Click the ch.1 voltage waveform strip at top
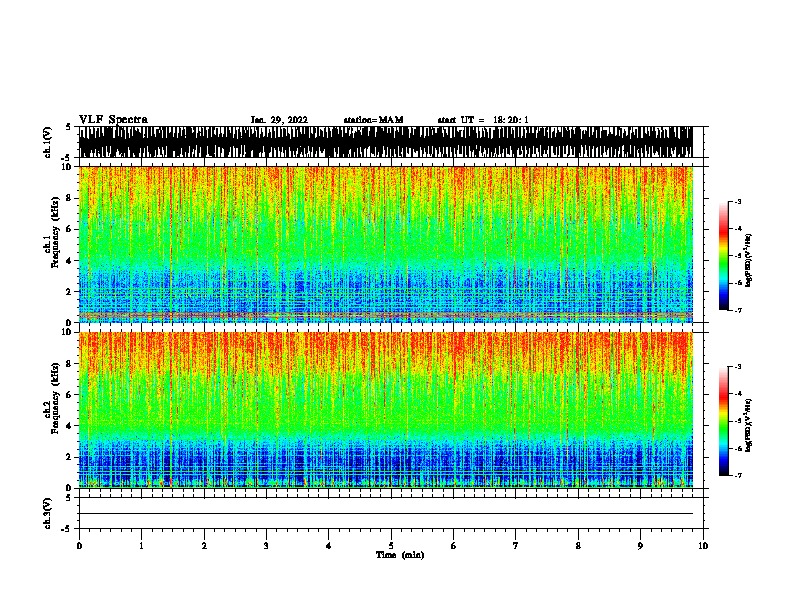The width and height of the screenshot is (792, 612). click(x=385, y=142)
